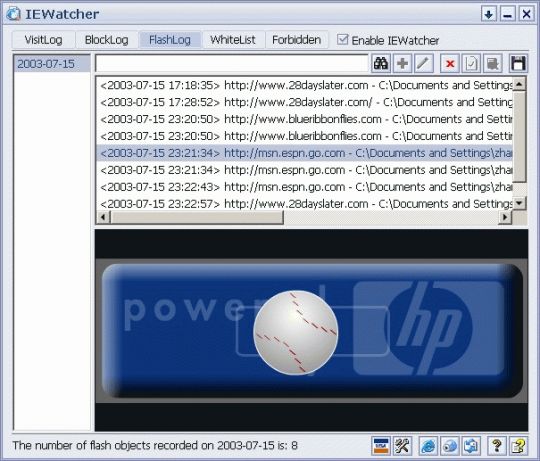The height and width of the screenshot is (461, 540).
Task: Click the blue refresh arrows icon
Action: tap(471, 446)
